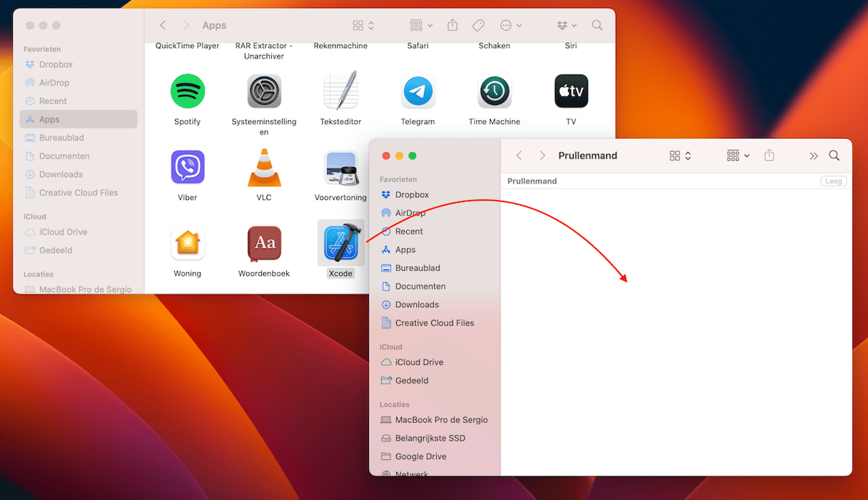Screen dimensions: 868x500
Task: Open view switcher in Apps window
Action: coord(363,26)
